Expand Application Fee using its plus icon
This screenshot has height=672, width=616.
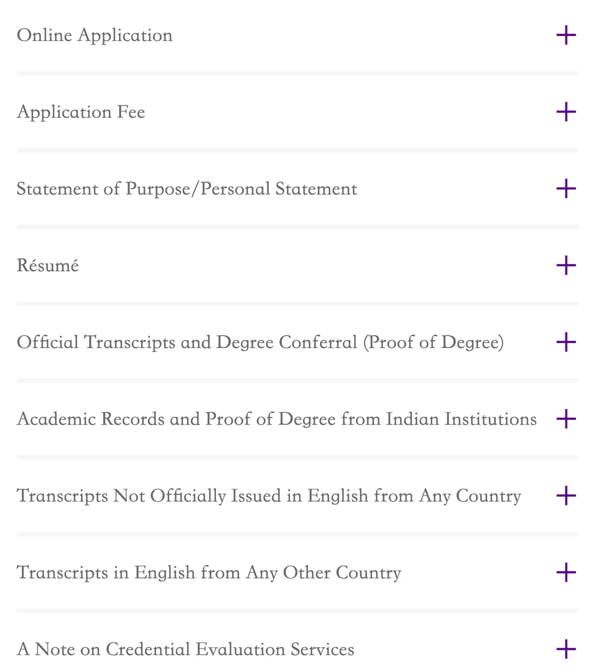click(566, 112)
